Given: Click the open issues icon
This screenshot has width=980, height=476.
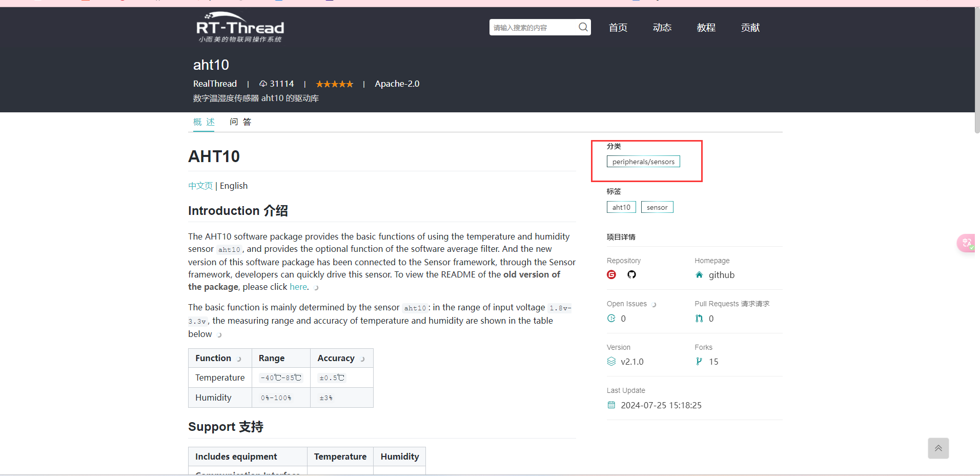Looking at the screenshot, I should coord(611,319).
